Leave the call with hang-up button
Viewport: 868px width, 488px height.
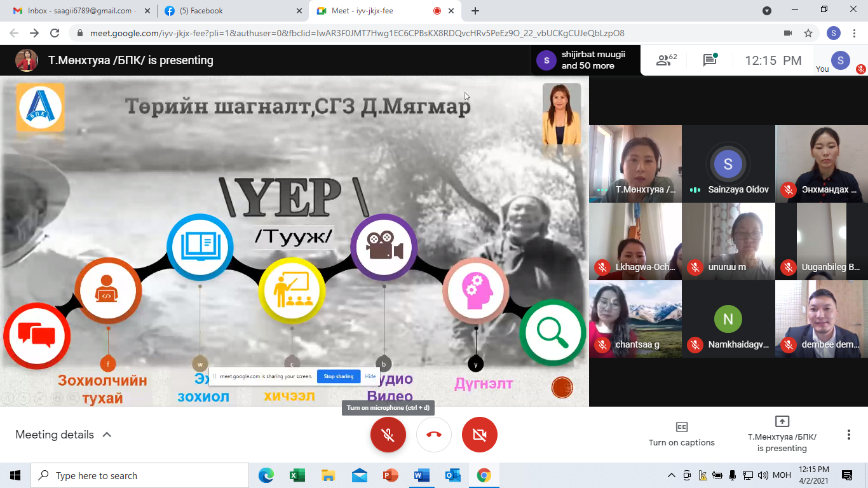434,435
